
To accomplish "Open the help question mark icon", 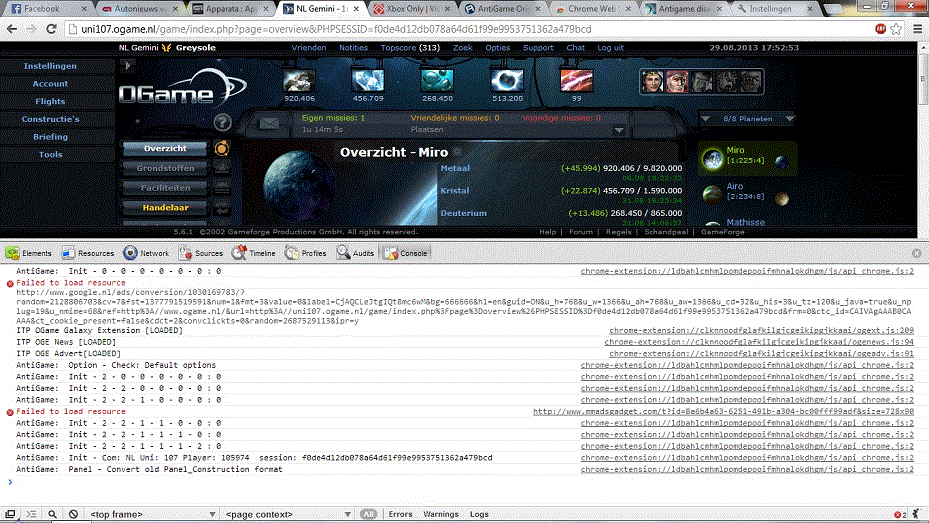I will pyautogui.click(x=222, y=123).
